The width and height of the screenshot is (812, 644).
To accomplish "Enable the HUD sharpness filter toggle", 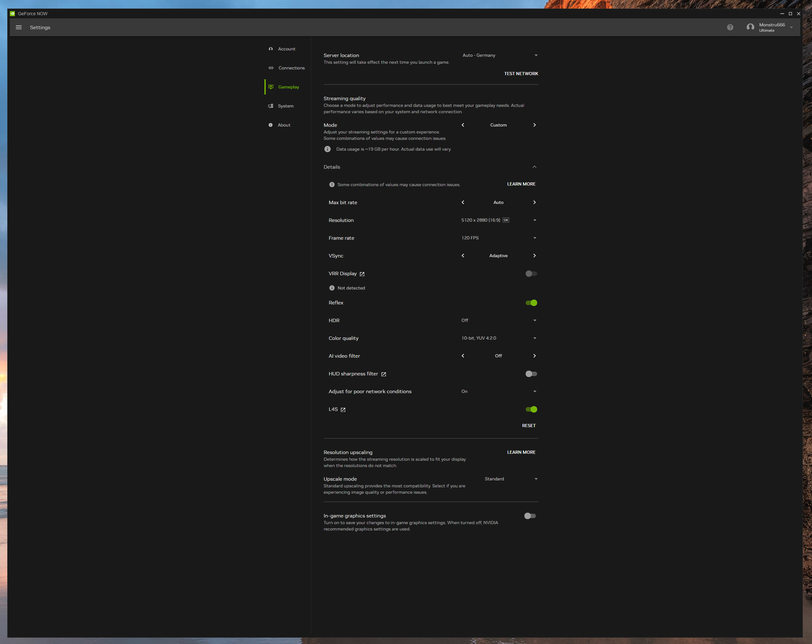I will click(531, 374).
